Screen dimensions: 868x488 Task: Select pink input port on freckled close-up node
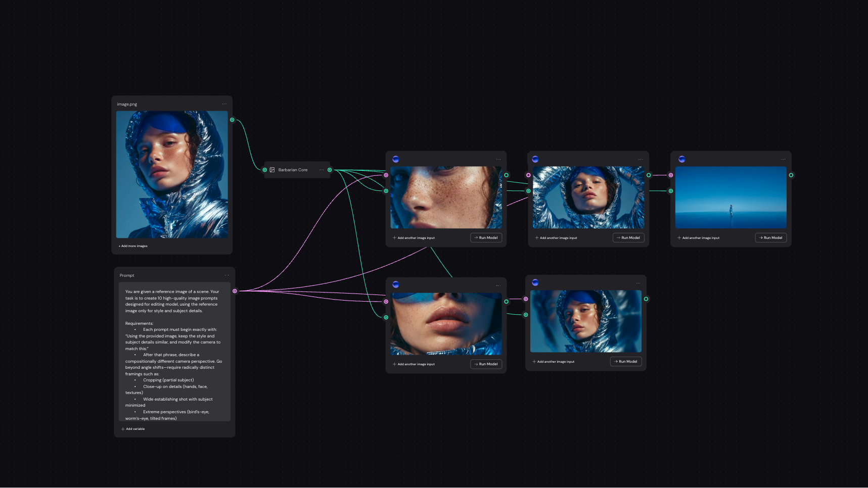(386, 175)
